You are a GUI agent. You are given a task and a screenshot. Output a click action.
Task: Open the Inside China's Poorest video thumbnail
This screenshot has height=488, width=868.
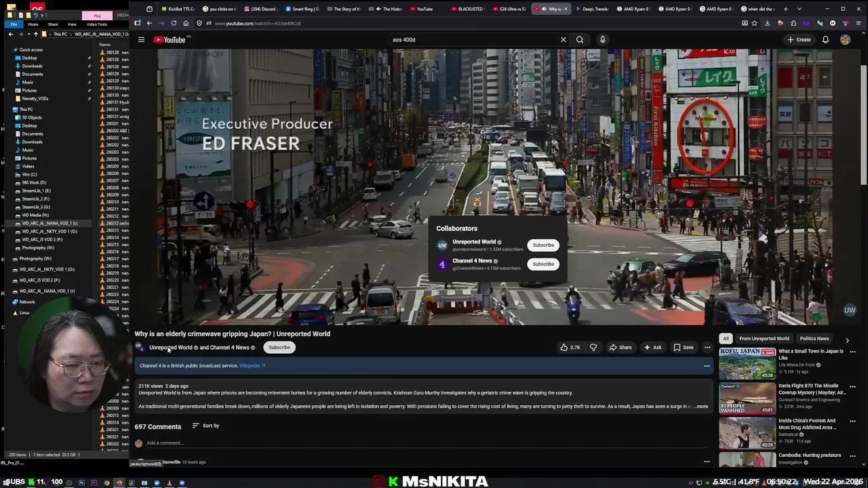click(747, 432)
